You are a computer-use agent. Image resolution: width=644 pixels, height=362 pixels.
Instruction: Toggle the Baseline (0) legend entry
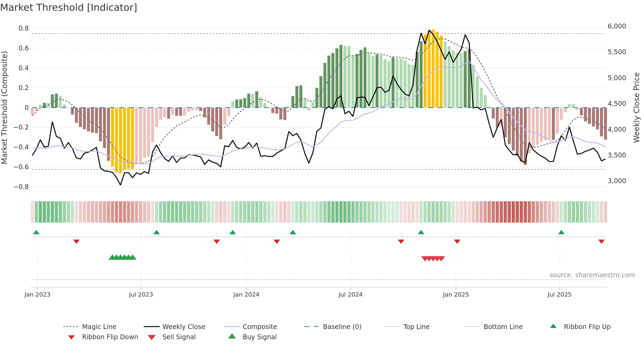333,327
